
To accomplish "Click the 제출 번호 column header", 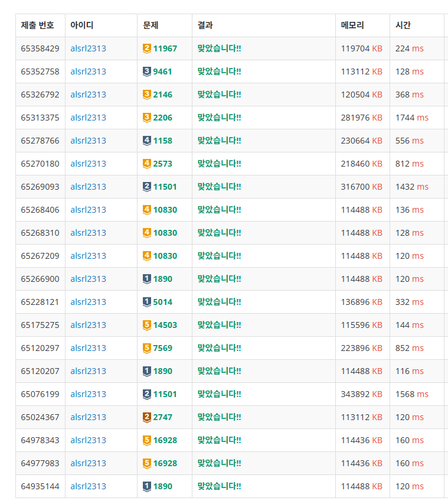I will 37,25.
